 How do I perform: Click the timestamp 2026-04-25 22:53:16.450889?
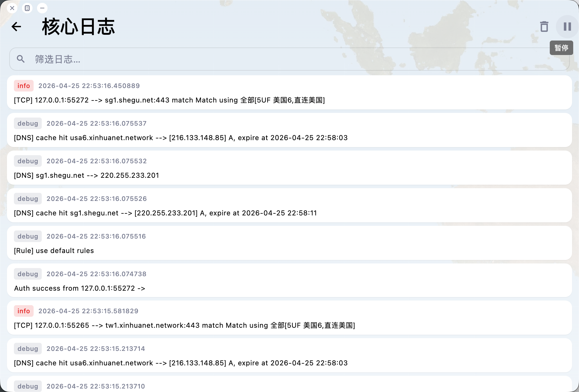tap(89, 86)
